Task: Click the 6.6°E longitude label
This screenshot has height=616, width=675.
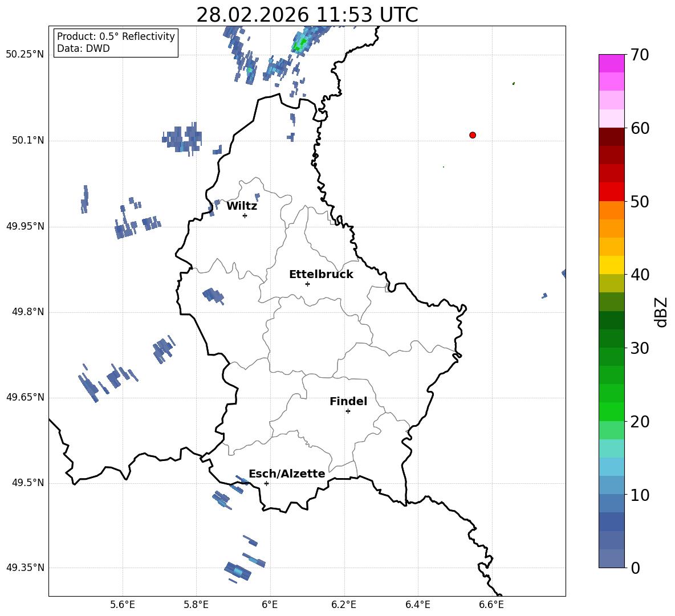Action: pos(491,605)
